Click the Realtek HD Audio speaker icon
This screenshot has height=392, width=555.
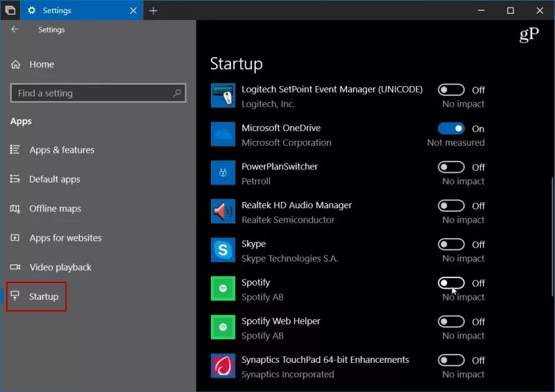pos(223,212)
